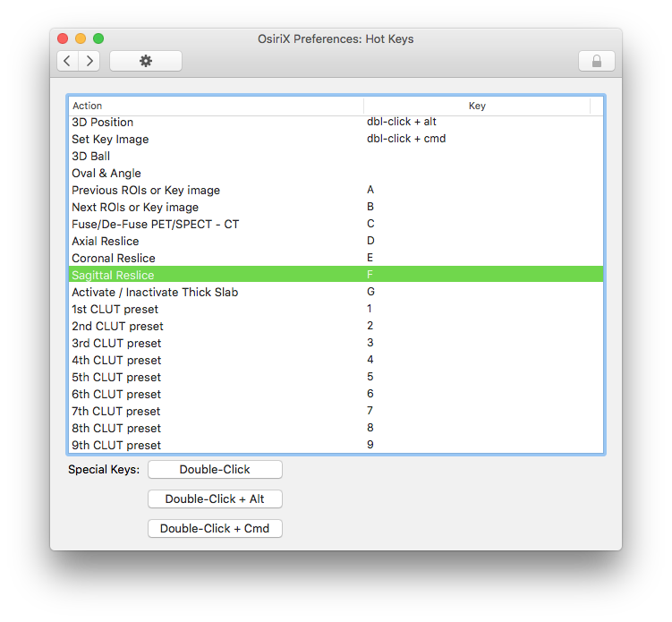Viewport: 672px width, 622px height.
Task: Minimize the Preferences window with yellow button
Action: [81, 38]
